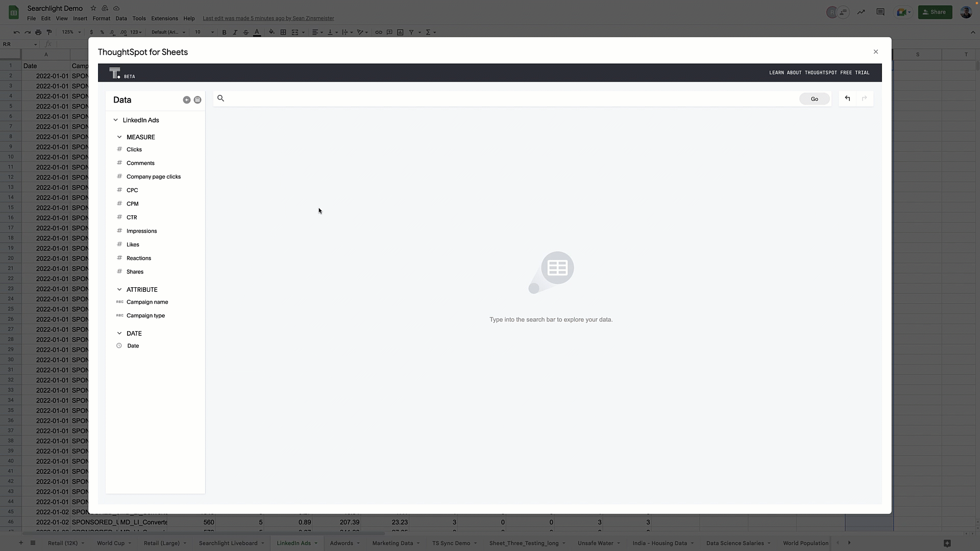Click Campaign name attribute item
980x551 pixels.
(x=146, y=302)
